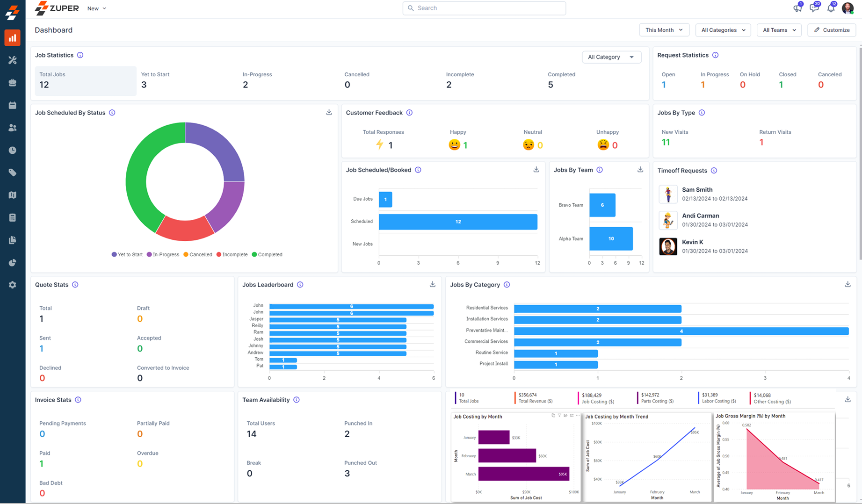
Task: Open the timesheet clock icon in the sidebar
Action: click(x=13, y=150)
